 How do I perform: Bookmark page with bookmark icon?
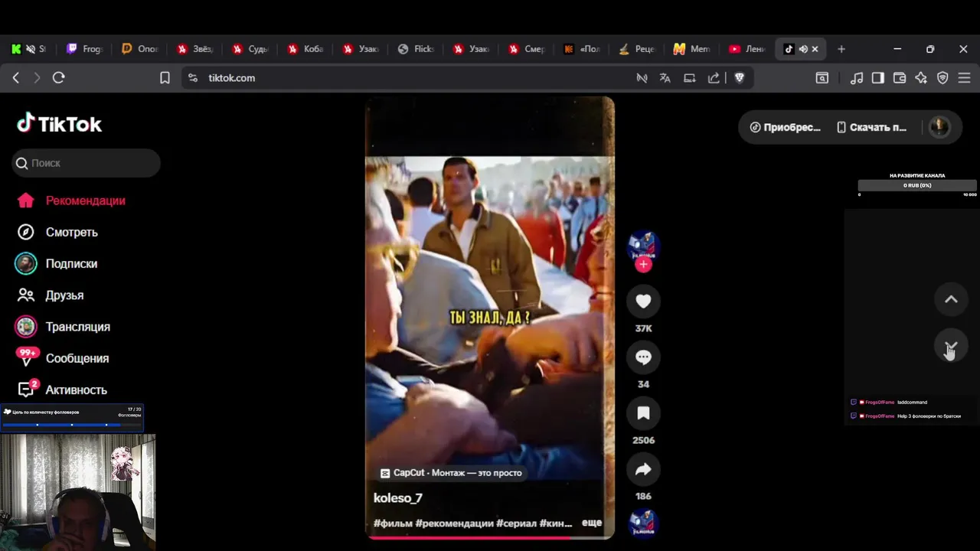165,78
